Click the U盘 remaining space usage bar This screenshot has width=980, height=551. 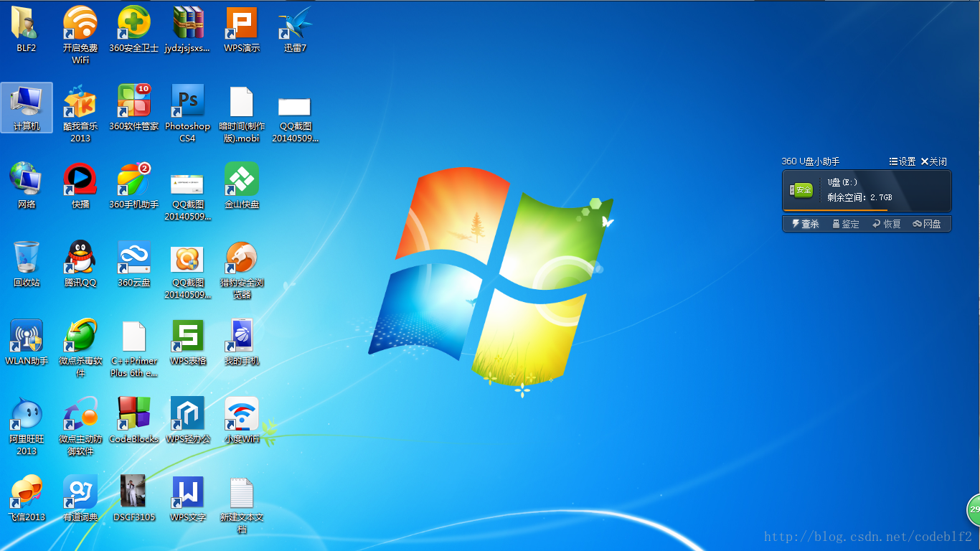point(867,210)
